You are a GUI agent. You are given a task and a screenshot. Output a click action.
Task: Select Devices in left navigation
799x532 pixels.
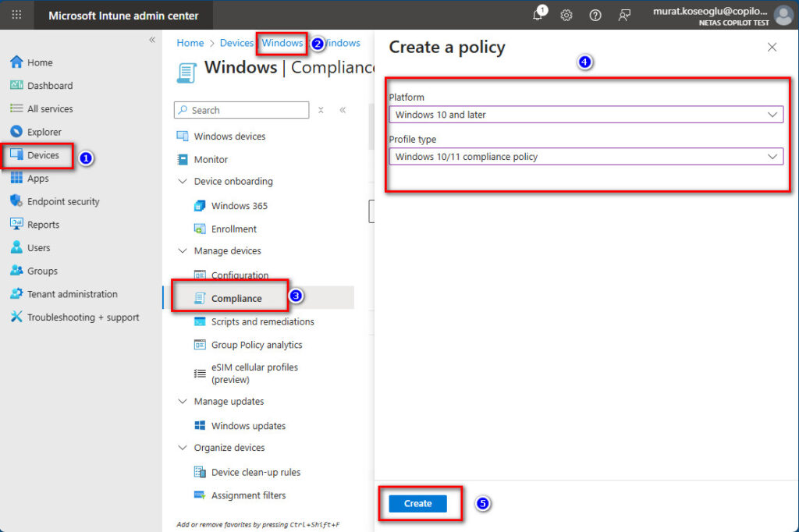(x=43, y=155)
